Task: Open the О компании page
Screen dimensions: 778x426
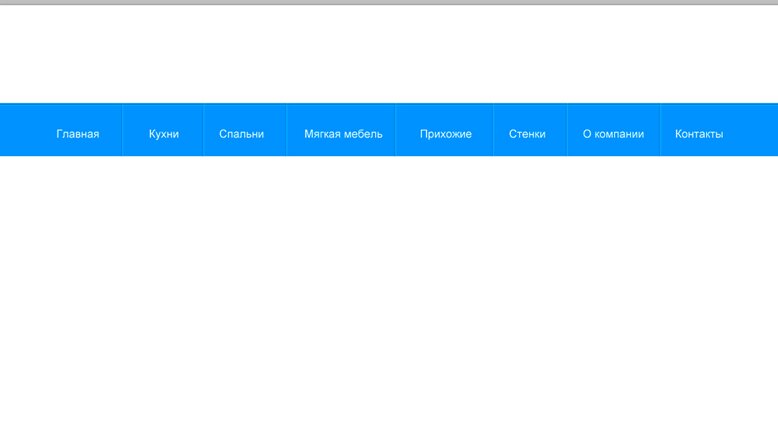Action: coord(613,134)
